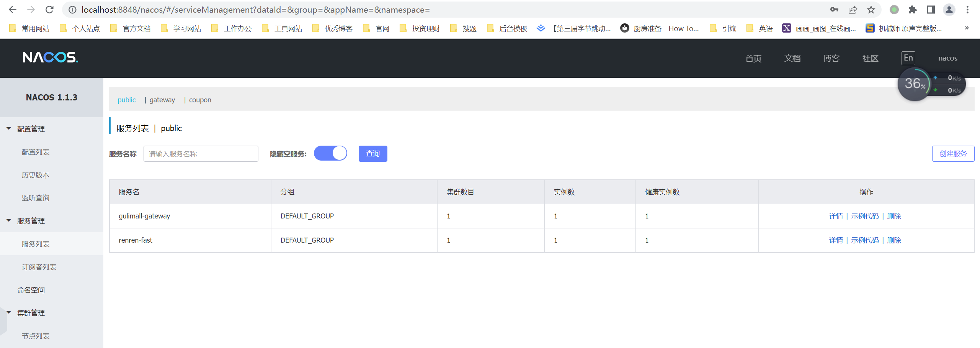Open the 第三届字节跳动 bookmark
Screen dimensions: 980x348
click(x=574, y=28)
